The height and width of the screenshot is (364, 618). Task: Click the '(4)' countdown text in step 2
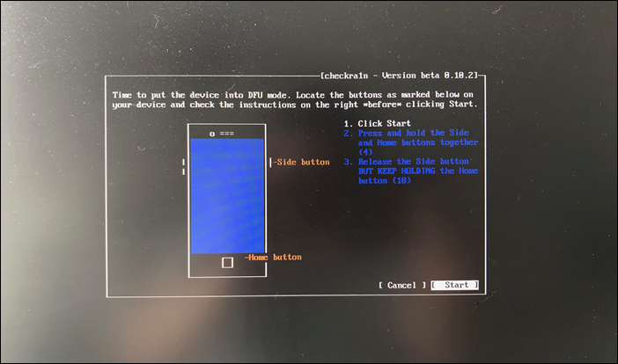[x=365, y=152]
